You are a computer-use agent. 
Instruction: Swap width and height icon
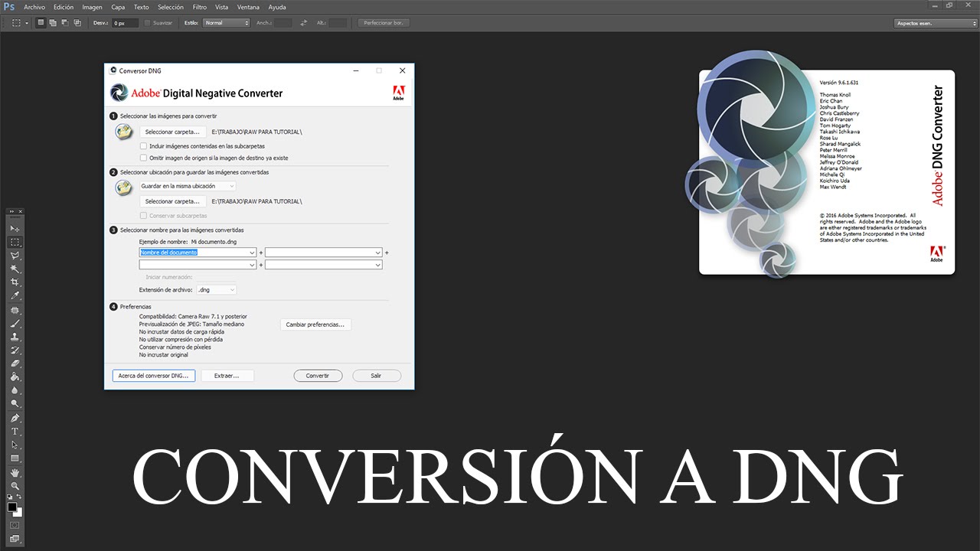(304, 23)
